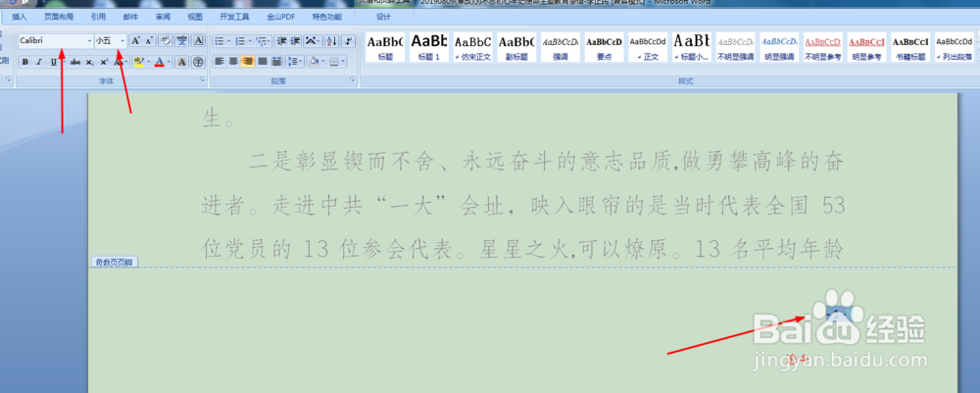Apply the 不明显参考 style
Viewport: 980px width, 393px height.
point(822,47)
